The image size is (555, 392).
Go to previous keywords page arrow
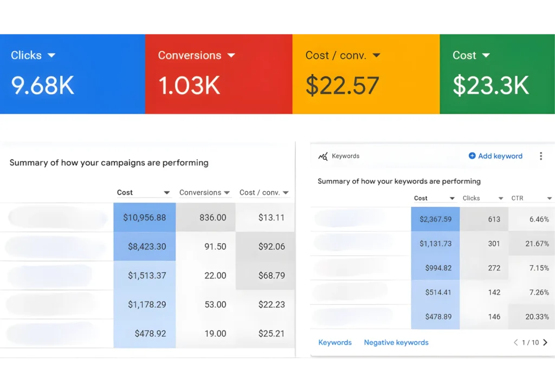516,342
